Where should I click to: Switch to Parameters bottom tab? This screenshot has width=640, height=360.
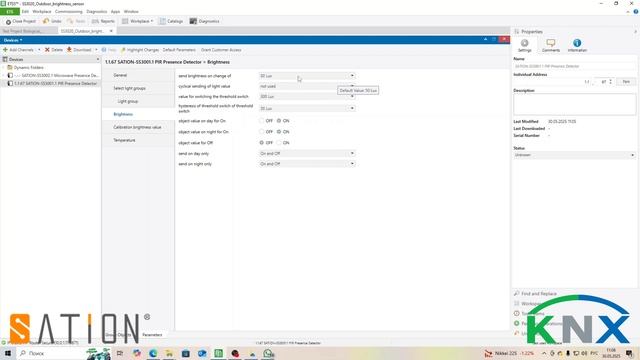[152, 335]
